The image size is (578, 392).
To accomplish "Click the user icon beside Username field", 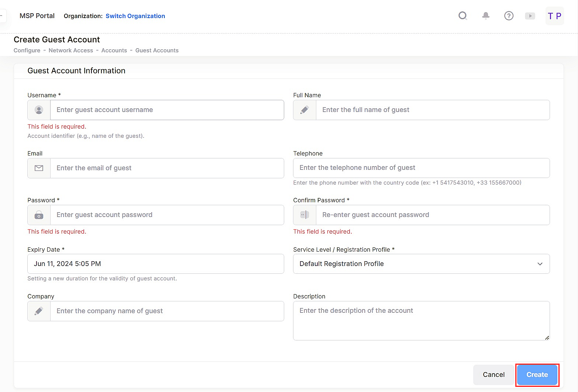I will [39, 110].
